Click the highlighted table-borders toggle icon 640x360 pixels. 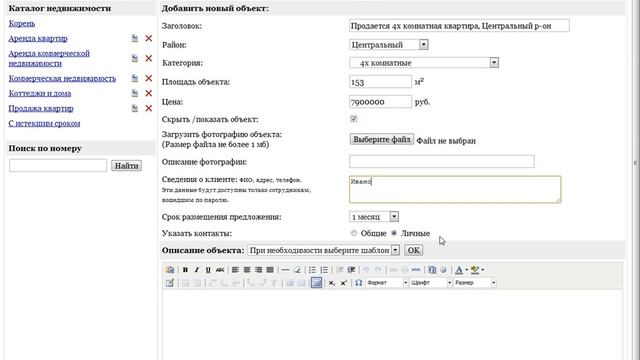316,282
